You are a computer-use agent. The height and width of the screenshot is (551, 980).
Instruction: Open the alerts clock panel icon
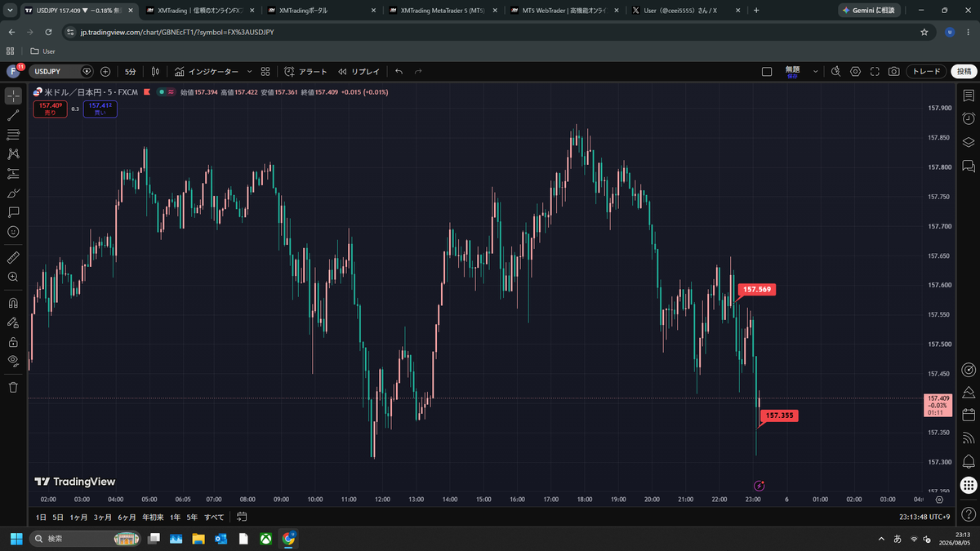(969, 118)
